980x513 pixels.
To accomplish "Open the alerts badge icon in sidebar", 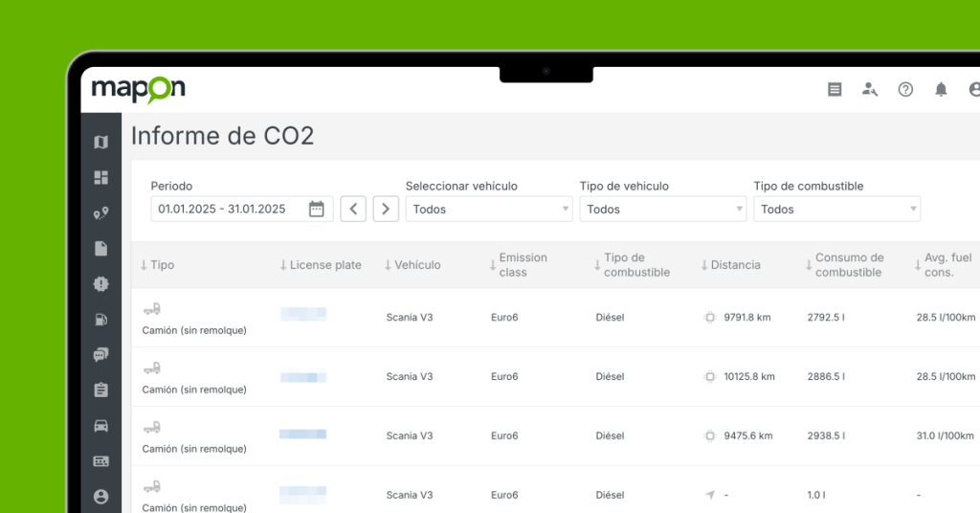I will pos(100,283).
